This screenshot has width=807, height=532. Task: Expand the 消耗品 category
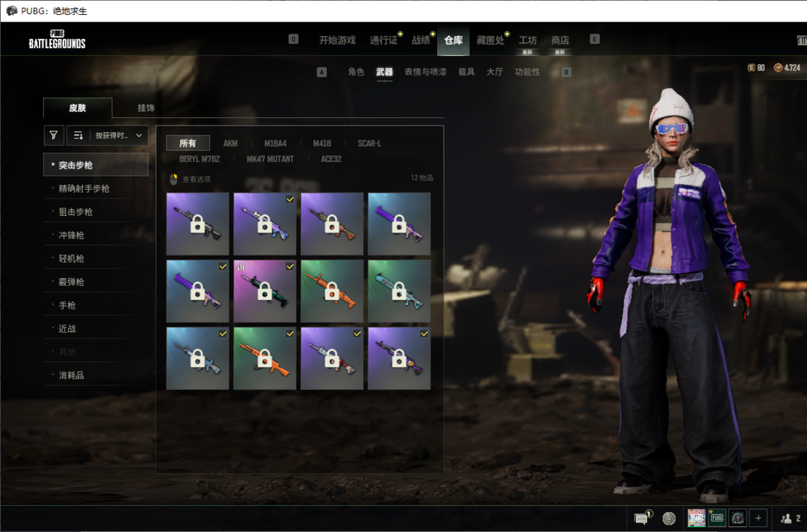click(96, 375)
